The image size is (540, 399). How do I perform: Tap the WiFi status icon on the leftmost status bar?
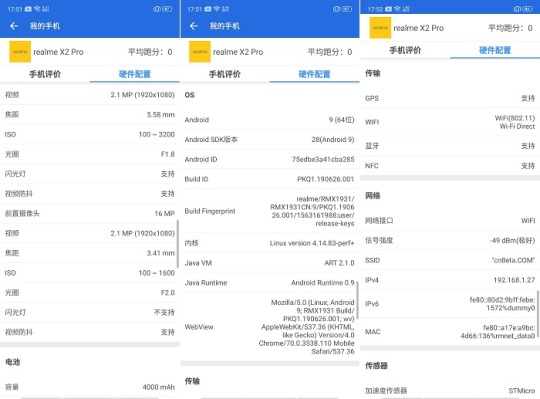click(x=37, y=9)
